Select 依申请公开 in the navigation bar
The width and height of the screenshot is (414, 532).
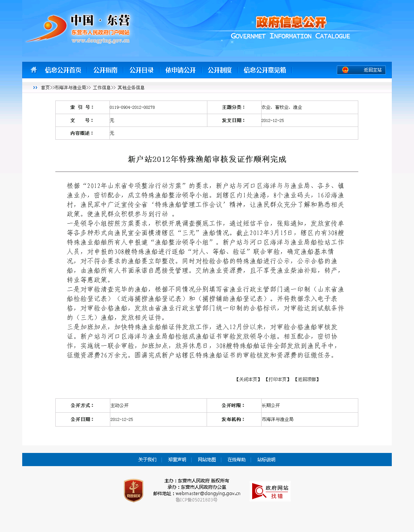coord(181,70)
